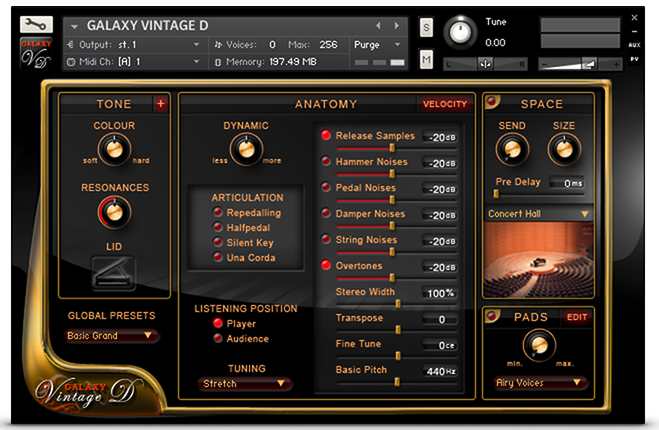Toggle Release Samples on or off

coord(326,135)
